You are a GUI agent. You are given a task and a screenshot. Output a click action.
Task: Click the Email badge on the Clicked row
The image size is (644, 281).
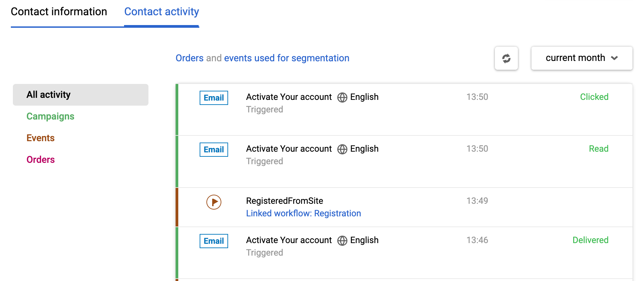pos(214,98)
